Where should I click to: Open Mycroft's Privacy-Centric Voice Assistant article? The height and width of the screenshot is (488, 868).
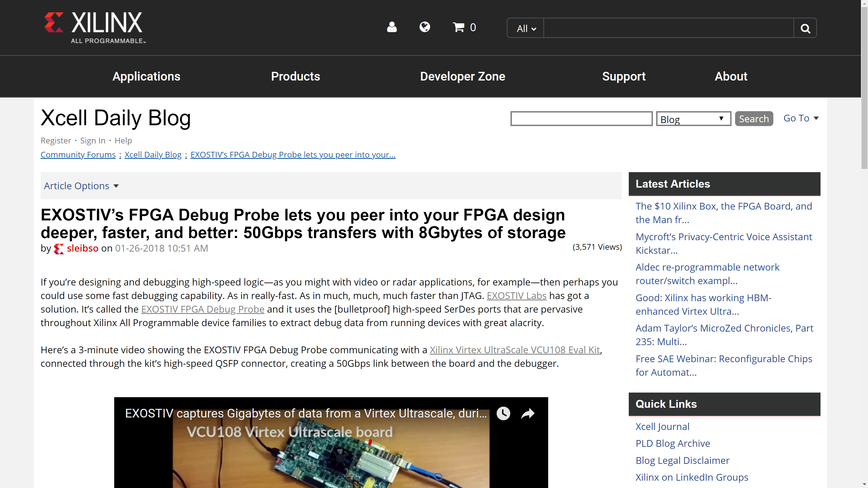tap(724, 243)
